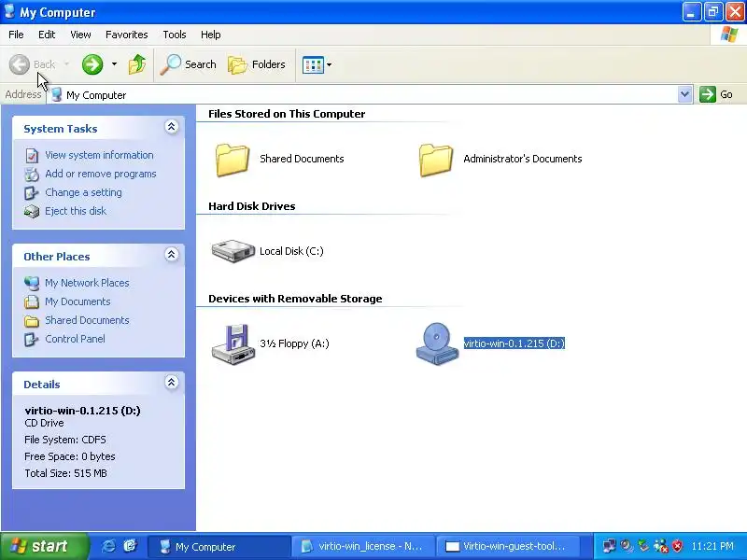Click the virtio-win-0.1.215 (D:) label
Image resolution: width=747 pixels, height=560 pixels.
514,343
